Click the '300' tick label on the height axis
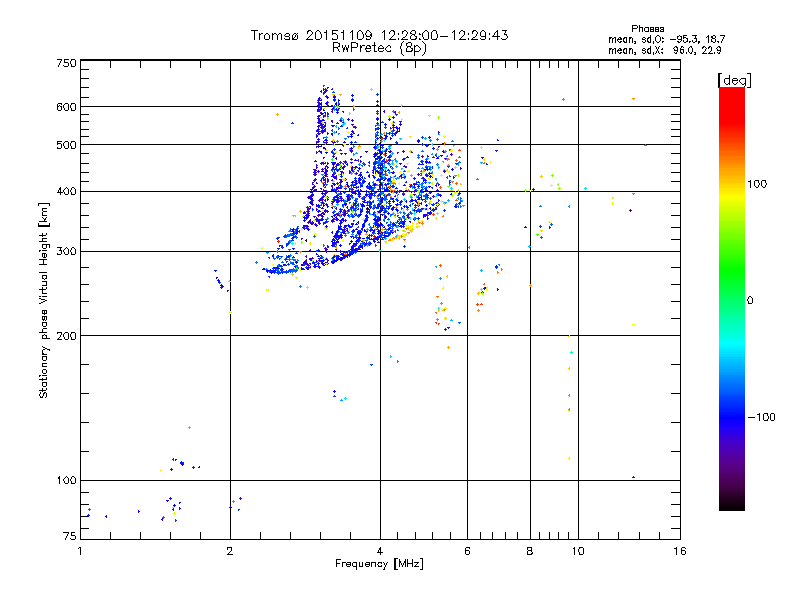The image size is (800, 600). (66, 251)
